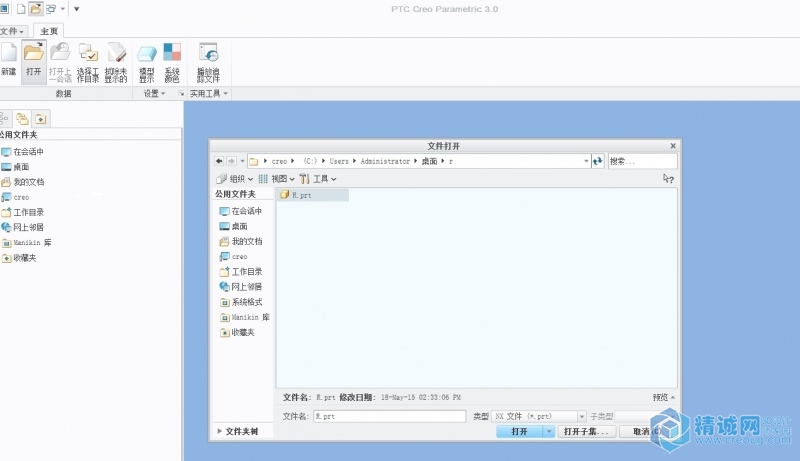
Task: Expand the 文件夹树 section
Action: tap(238, 431)
